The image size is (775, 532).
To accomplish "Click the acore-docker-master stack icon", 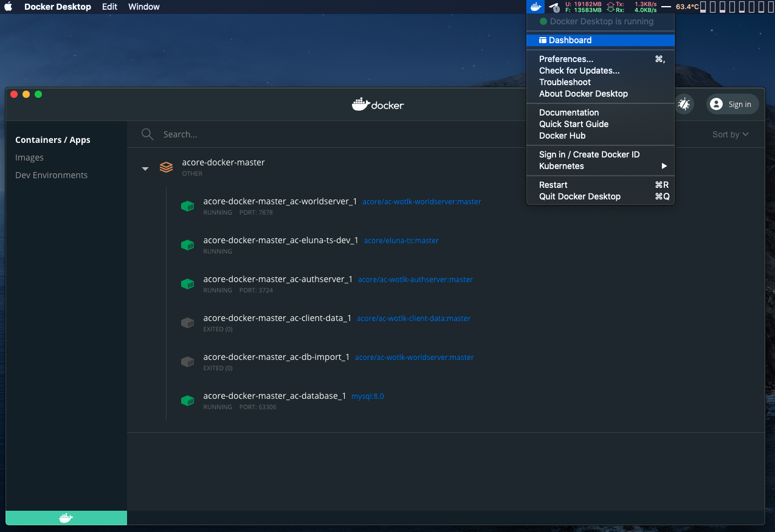I will 166,167.
